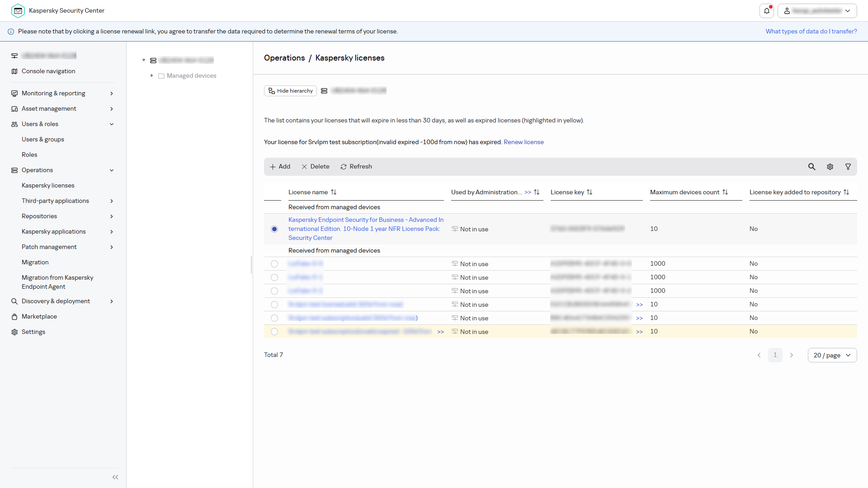Open the 20 / page dropdown
868x488 pixels.
point(832,355)
